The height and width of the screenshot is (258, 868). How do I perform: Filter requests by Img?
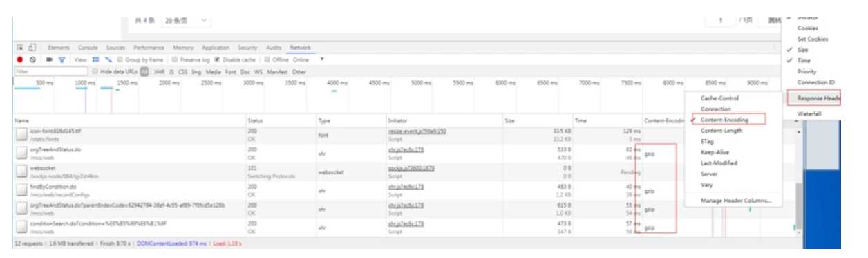point(196,71)
